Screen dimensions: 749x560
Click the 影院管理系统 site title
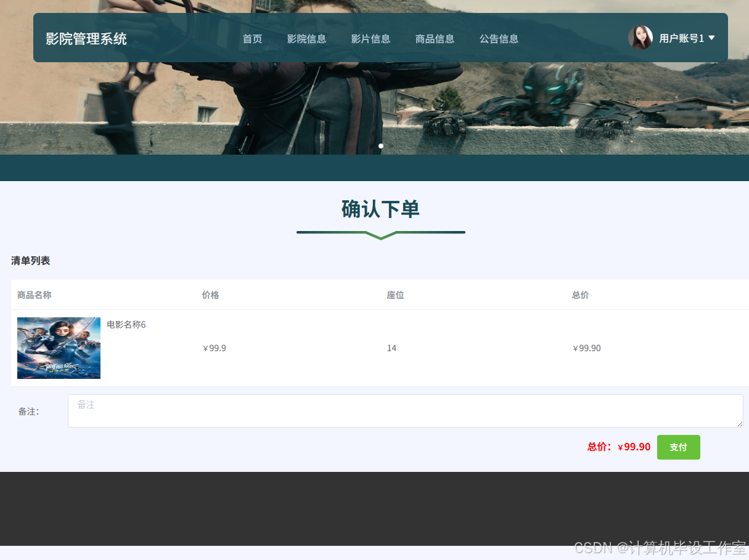click(x=86, y=39)
